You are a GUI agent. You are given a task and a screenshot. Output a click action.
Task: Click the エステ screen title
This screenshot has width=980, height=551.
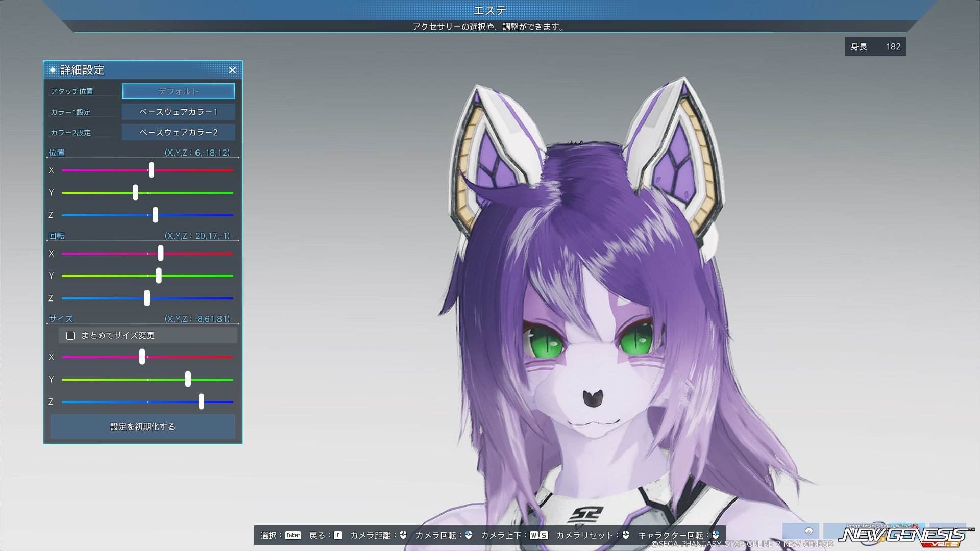pos(490,10)
